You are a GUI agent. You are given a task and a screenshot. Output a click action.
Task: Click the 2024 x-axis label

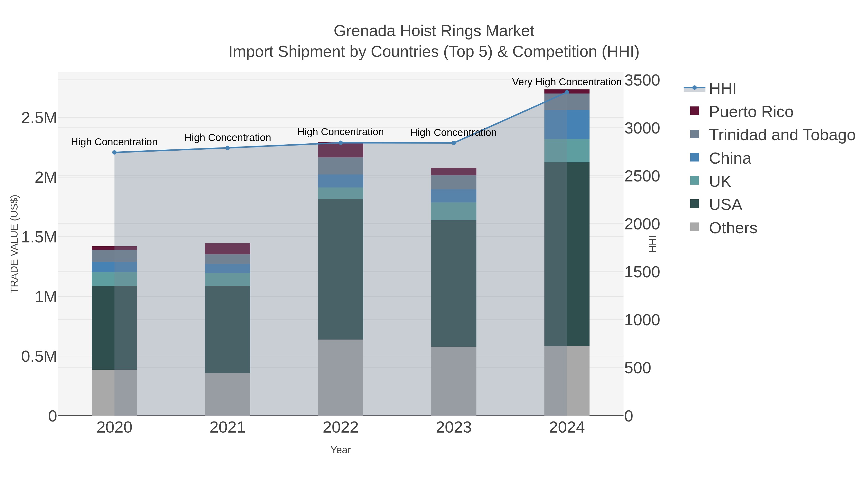pyautogui.click(x=567, y=428)
